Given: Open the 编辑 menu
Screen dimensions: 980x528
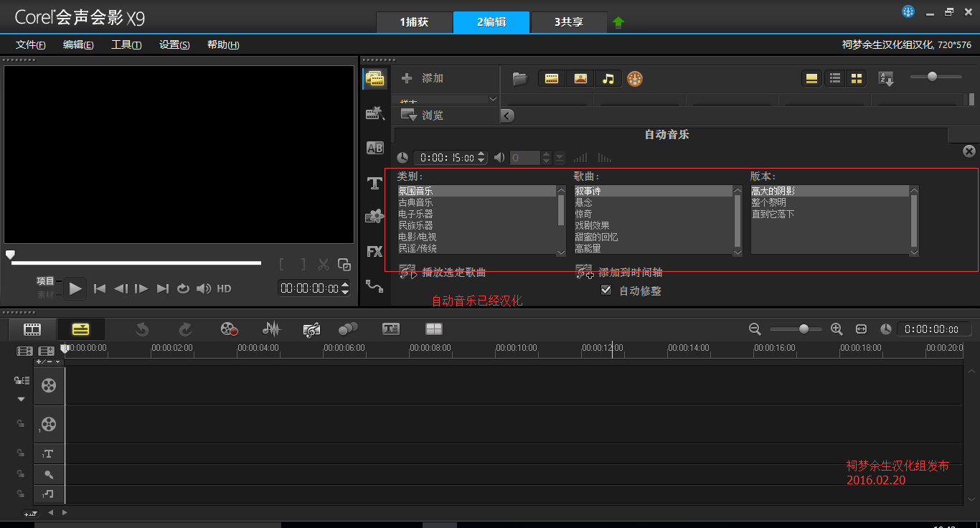Looking at the screenshot, I should pyautogui.click(x=78, y=44).
